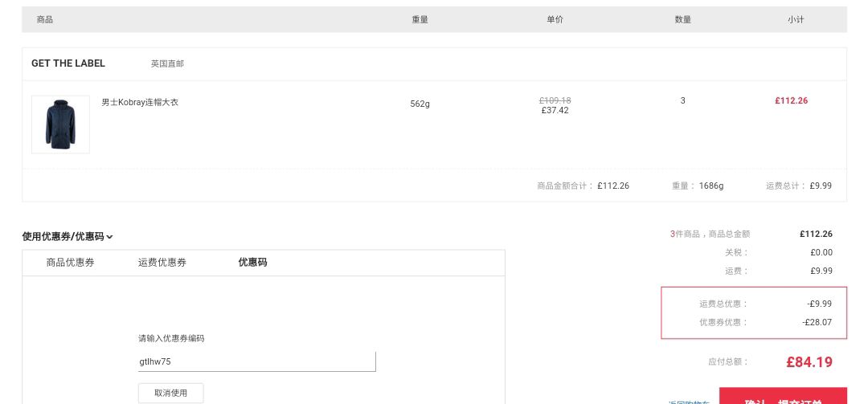
Task: Click the 确认，提交订单 submit button
Action: pos(782,398)
